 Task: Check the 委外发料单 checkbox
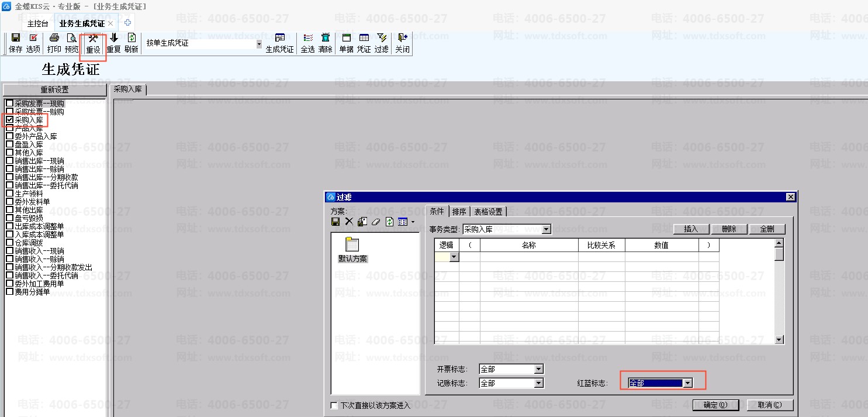9,202
